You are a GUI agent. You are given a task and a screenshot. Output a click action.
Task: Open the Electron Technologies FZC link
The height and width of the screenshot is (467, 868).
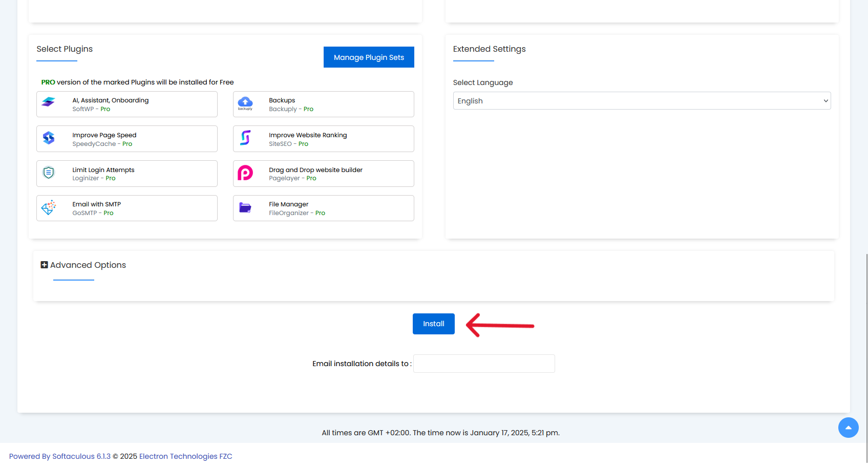click(186, 456)
